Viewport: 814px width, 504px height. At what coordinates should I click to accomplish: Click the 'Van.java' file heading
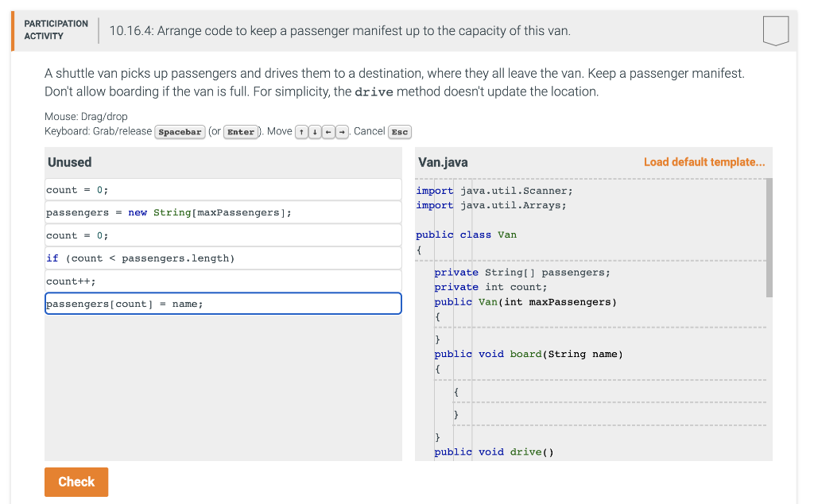[443, 162]
